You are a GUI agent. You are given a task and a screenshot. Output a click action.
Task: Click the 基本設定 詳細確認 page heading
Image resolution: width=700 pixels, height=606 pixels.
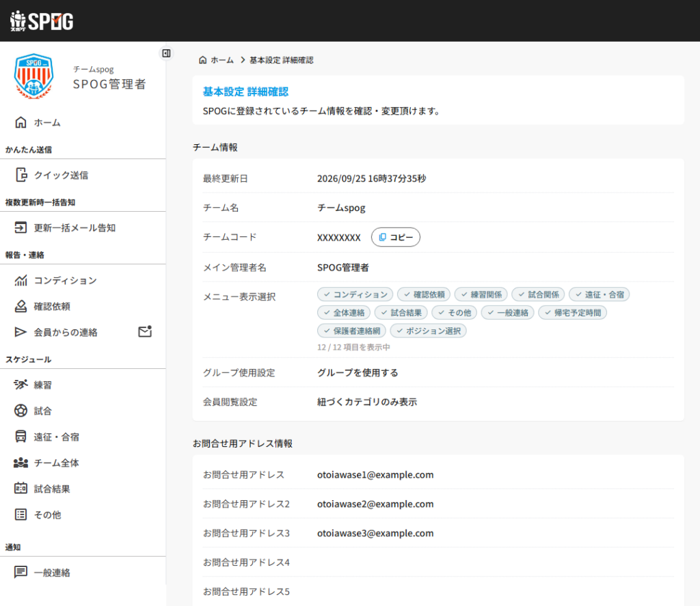(x=245, y=92)
